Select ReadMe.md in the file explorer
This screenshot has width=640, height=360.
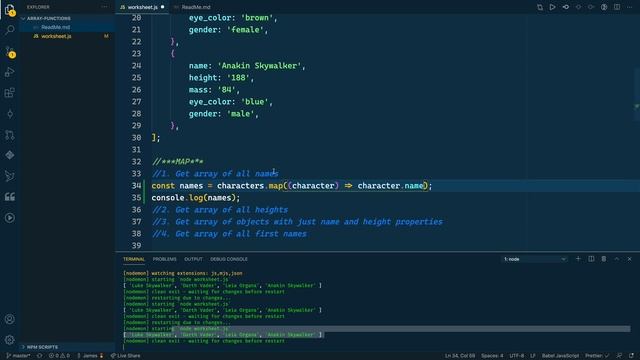coord(56,27)
